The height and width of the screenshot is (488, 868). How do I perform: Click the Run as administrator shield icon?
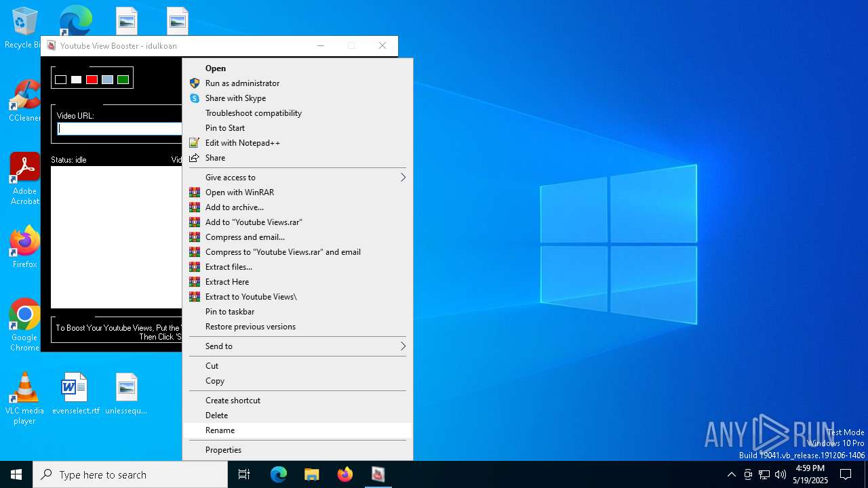point(195,83)
